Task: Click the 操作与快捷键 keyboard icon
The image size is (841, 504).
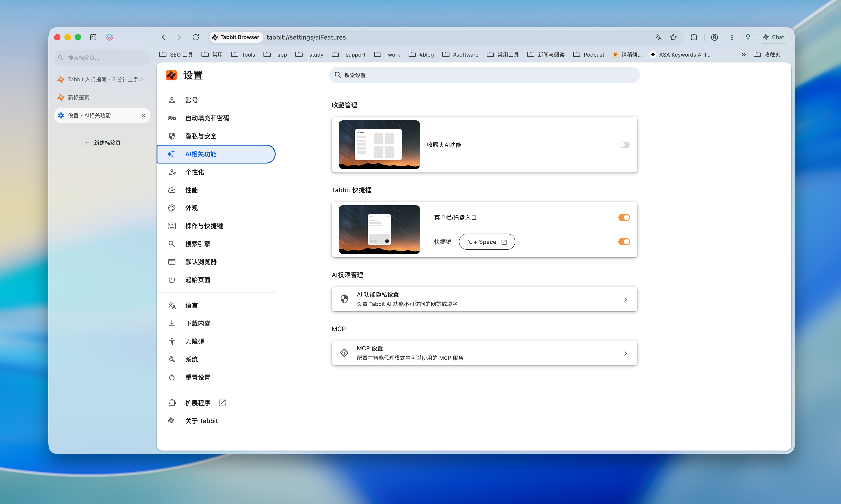Action: click(172, 226)
